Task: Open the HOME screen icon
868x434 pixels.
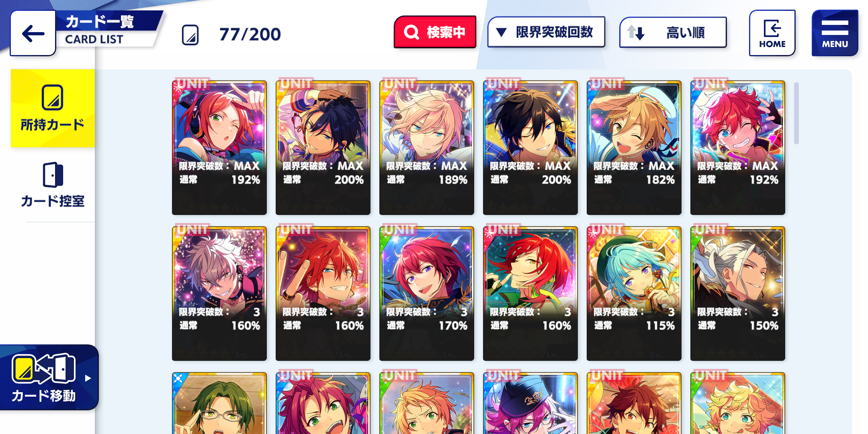Action: point(772,33)
